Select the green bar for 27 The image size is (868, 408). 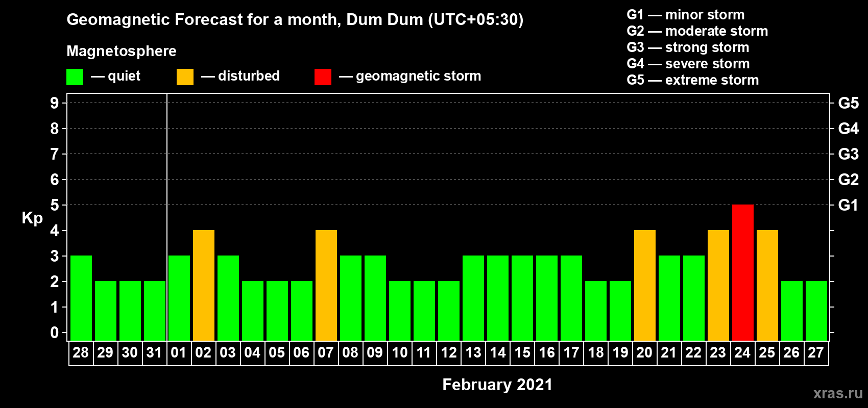(x=816, y=311)
